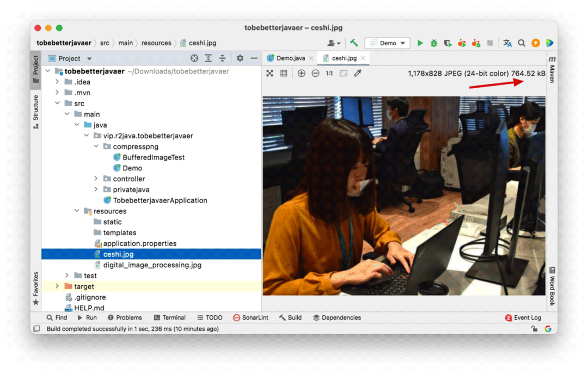Click the resources breadcrumb in navigation bar
Viewport: 588px width, 374px height.
coord(156,43)
